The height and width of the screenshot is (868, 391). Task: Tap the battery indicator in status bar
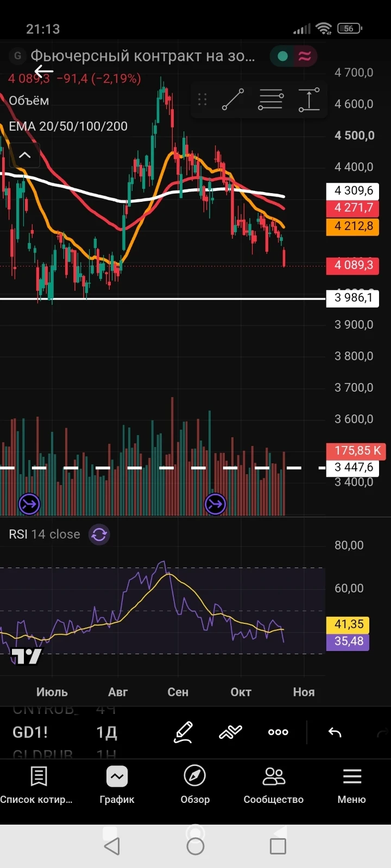[x=350, y=29]
